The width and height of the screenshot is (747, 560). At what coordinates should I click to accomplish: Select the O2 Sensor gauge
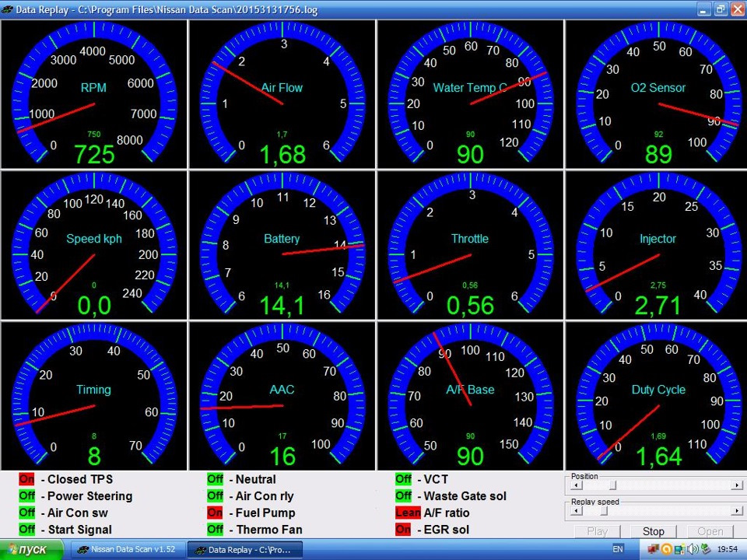click(x=657, y=94)
